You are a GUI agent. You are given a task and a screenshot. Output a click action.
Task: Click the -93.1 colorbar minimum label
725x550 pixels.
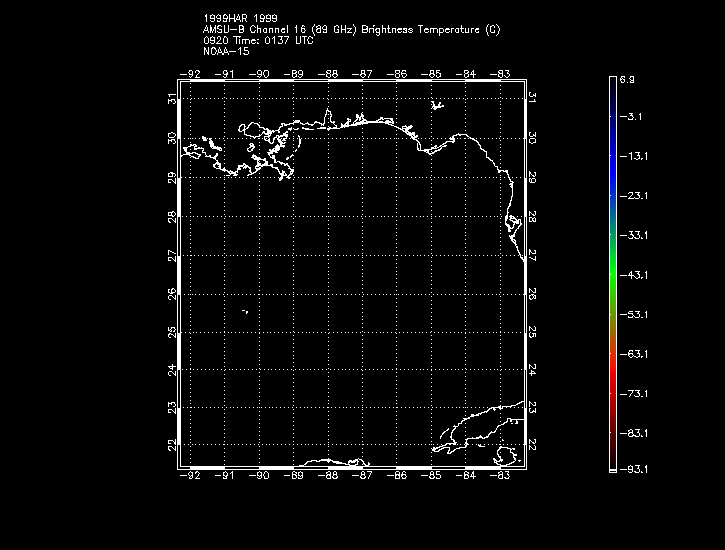[x=632, y=468]
